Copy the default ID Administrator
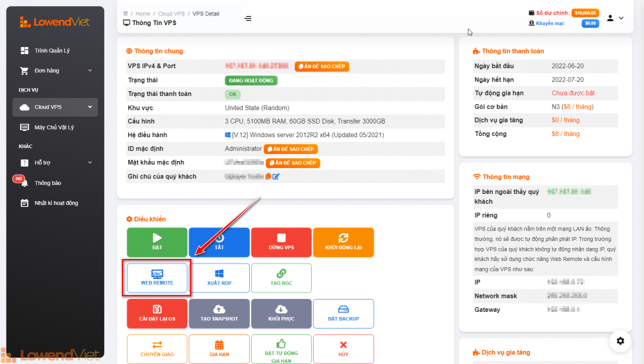644x364 pixels. tap(291, 149)
